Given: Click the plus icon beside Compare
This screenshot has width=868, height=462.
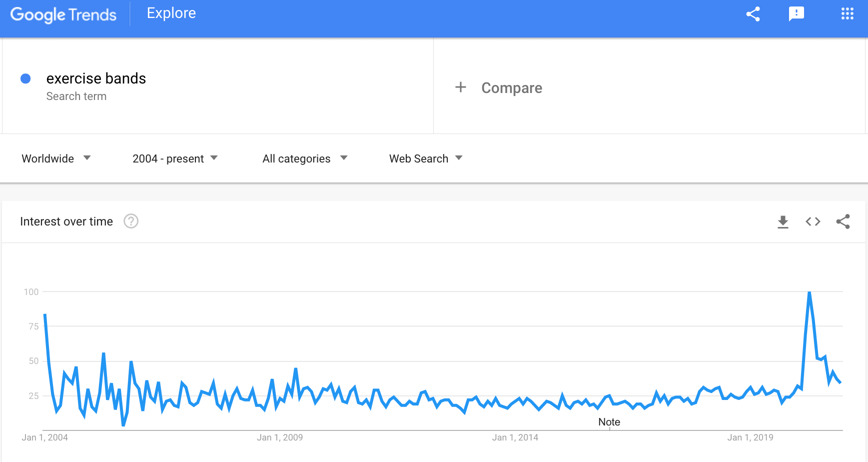Looking at the screenshot, I should [461, 87].
